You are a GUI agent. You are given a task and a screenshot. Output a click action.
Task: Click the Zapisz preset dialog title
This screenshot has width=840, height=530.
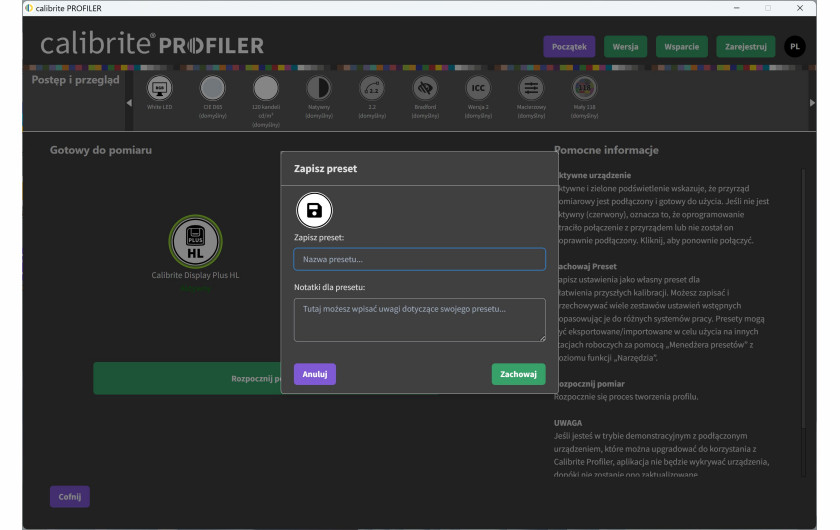(x=325, y=168)
